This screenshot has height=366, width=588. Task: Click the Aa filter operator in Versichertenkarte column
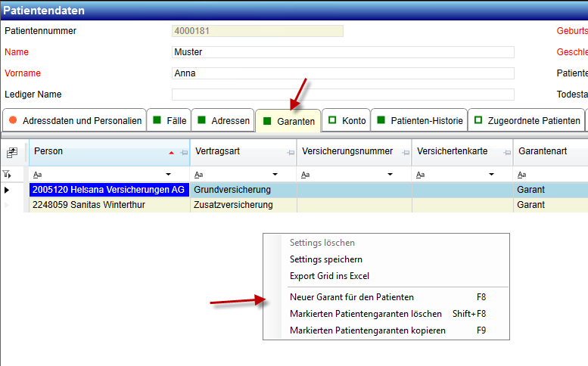point(420,175)
